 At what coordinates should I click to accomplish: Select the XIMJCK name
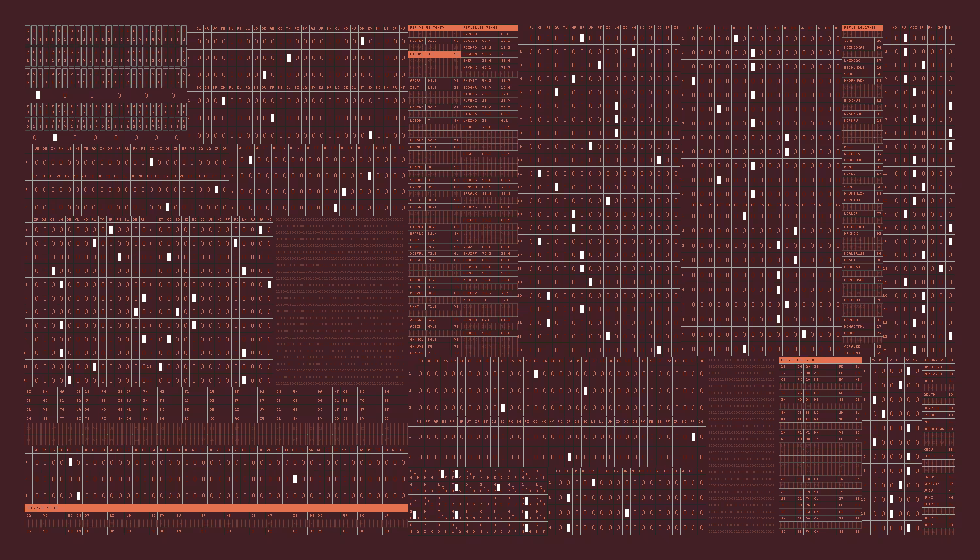point(470,114)
